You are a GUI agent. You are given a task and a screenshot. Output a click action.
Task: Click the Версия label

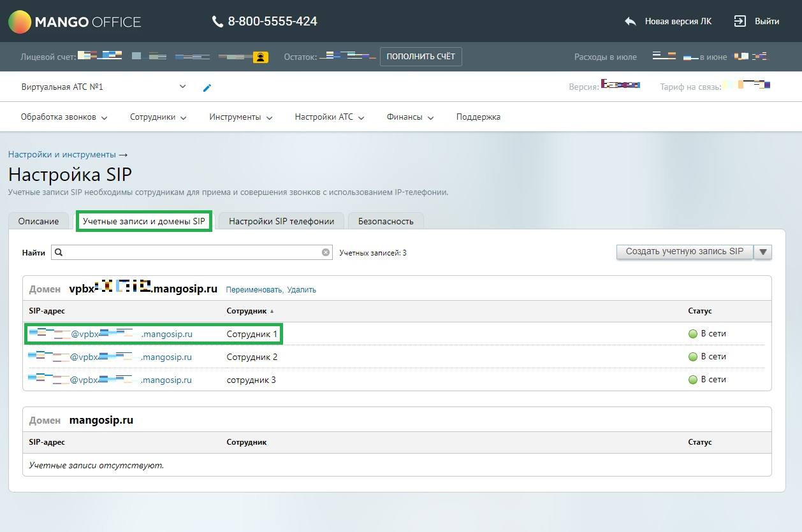pos(584,87)
